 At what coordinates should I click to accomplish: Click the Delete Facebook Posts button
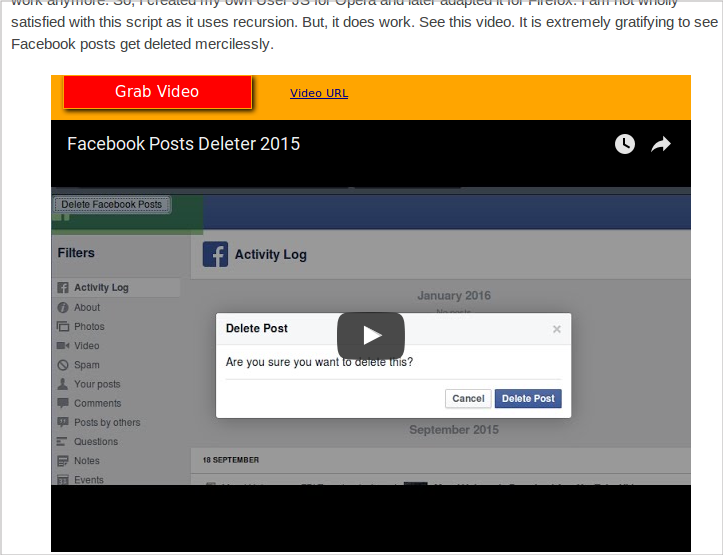(112, 204)
